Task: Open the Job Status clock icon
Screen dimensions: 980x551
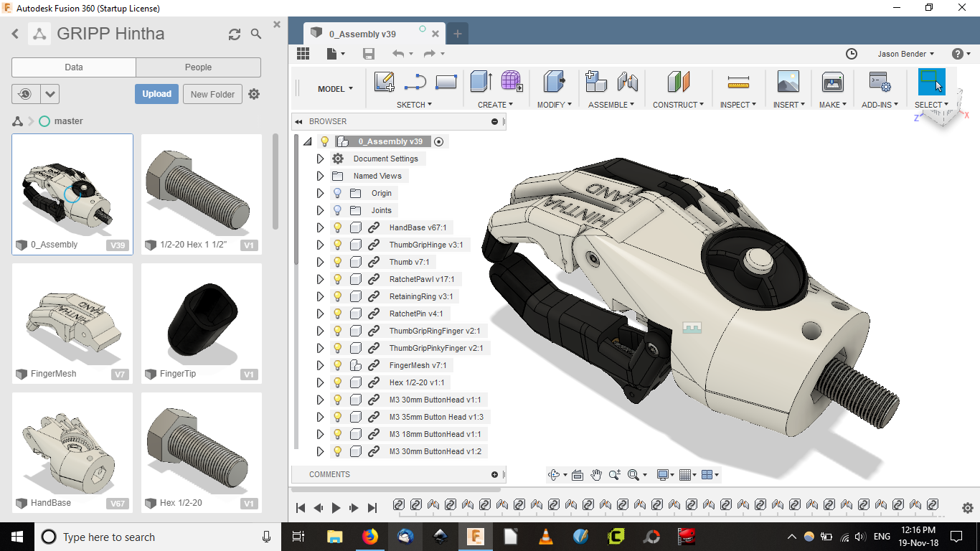Action: pos(852,54)
